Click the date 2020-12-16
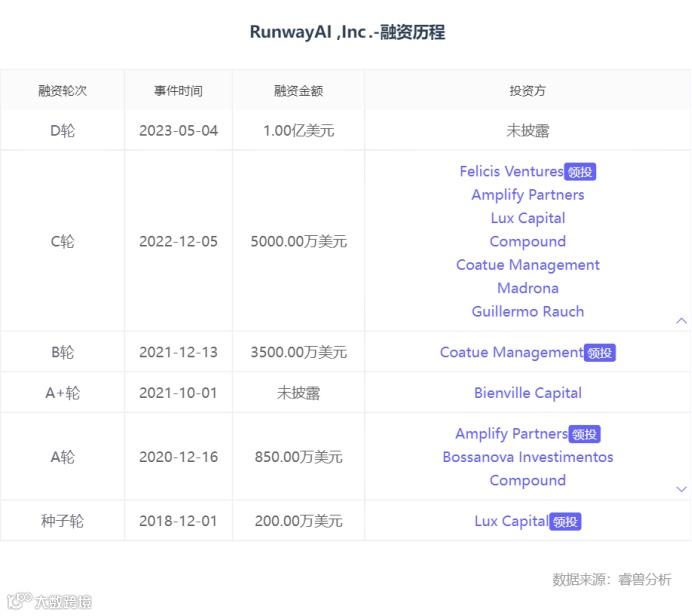The width and height of the screenshot is (692, 616). pos(178,457)
